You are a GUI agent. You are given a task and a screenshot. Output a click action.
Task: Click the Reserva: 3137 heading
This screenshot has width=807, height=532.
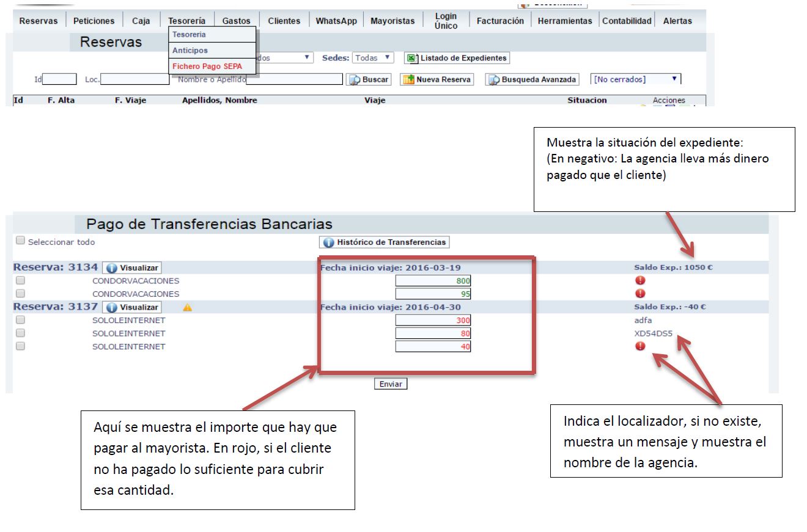[x=56, y=307]
